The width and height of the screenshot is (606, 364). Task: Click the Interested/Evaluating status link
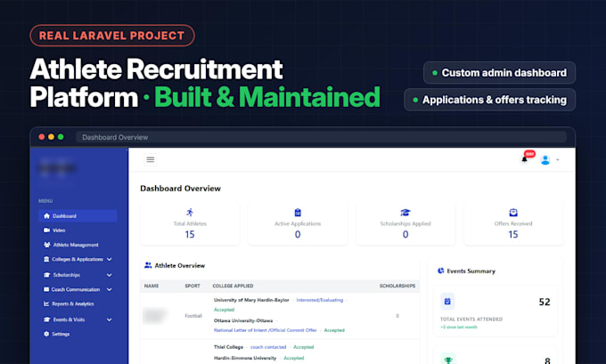click(x=320, y=300)
